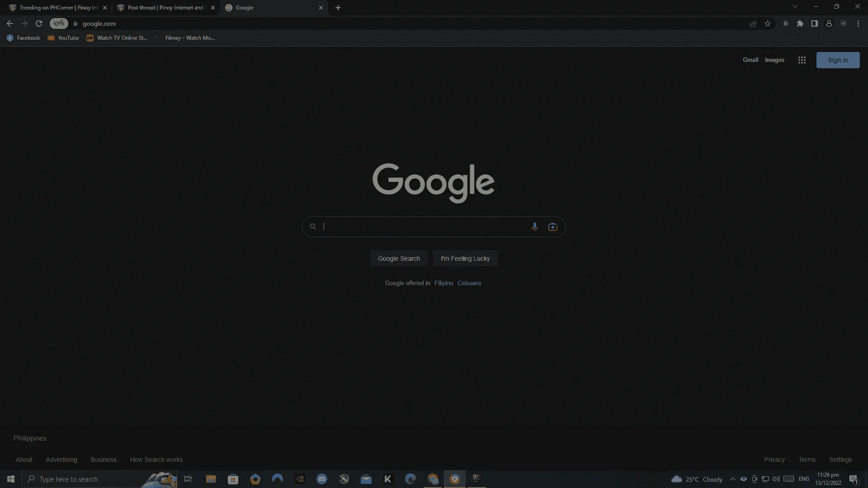Click the Images link
The image size is (868, 488).
[774, 60]
